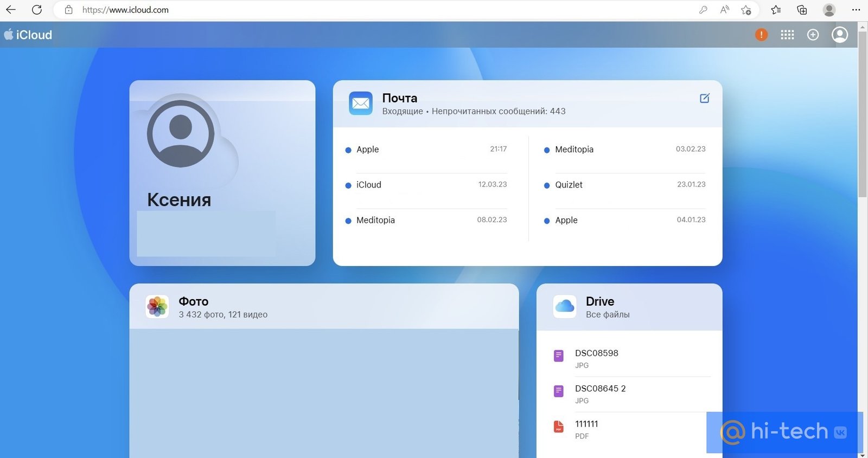View site info via lock icon
This screenshot has height=458, width=868.
point(69,10)
